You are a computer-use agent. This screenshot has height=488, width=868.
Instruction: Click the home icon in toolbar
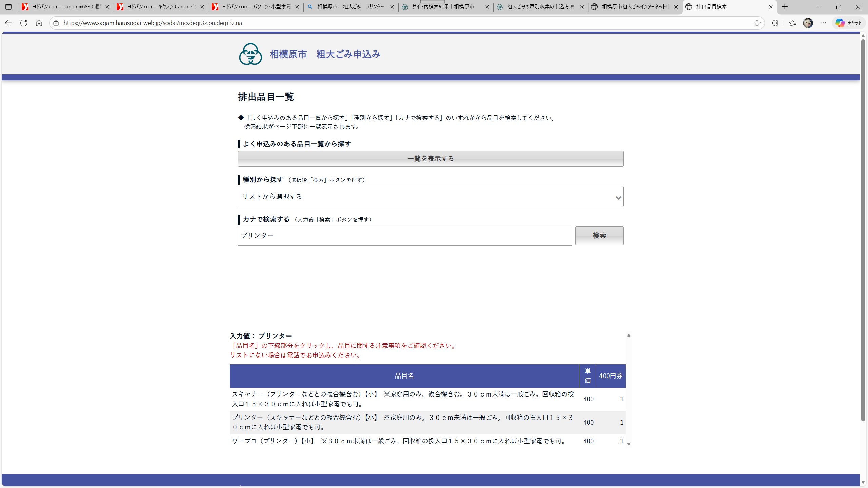[x=39, y=23]
